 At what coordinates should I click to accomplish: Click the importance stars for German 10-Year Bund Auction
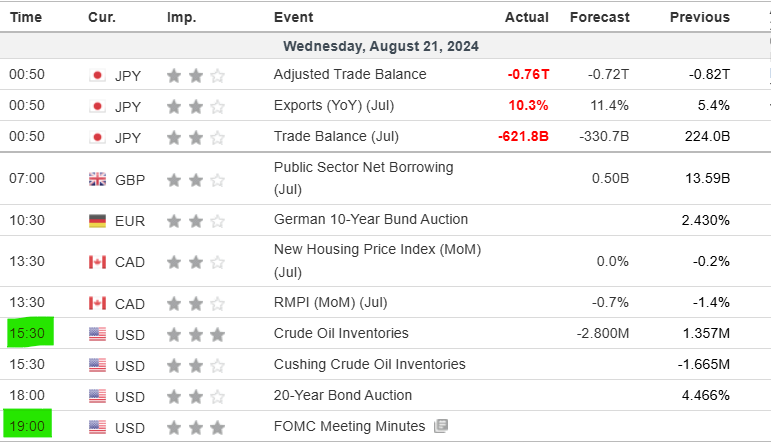pyautogui.click(x=196, y=221)
